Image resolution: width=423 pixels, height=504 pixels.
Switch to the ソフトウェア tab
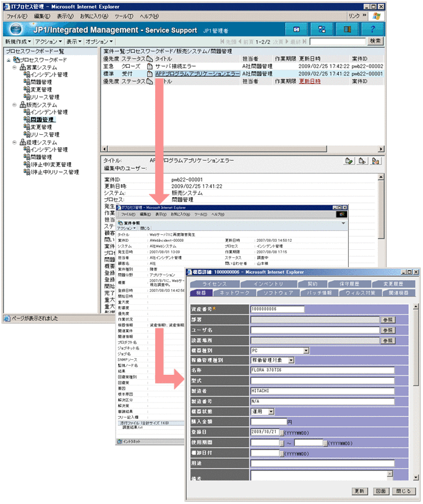pos(278,293)
